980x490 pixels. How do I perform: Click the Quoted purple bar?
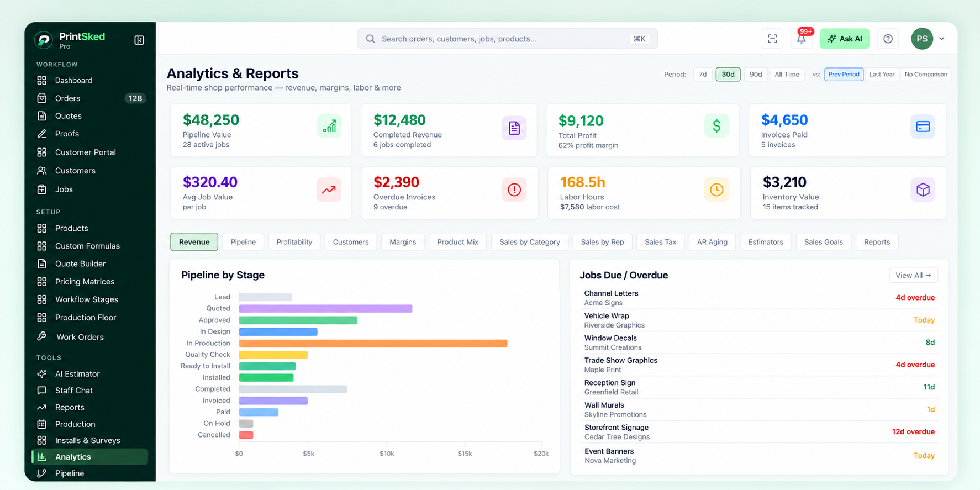point(326,309)
